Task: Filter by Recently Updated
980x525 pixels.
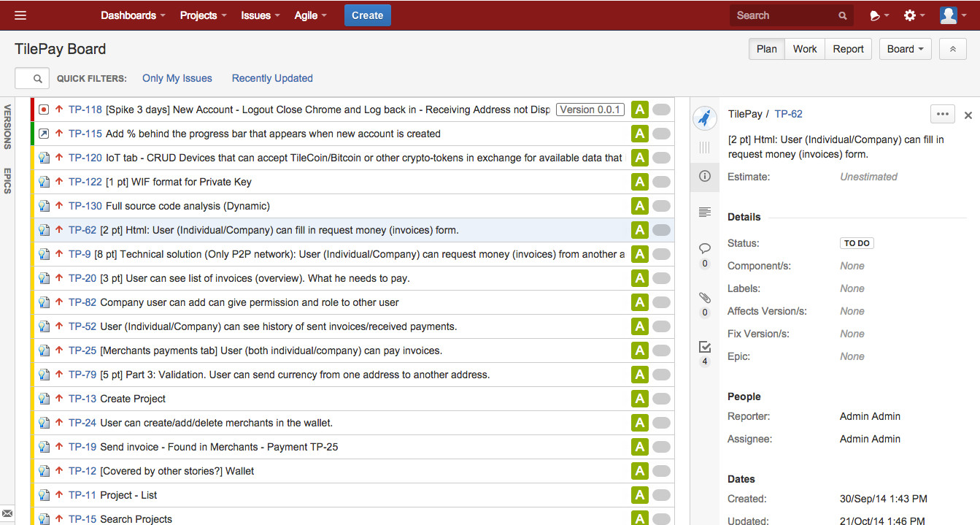Action: pos(272,78)
